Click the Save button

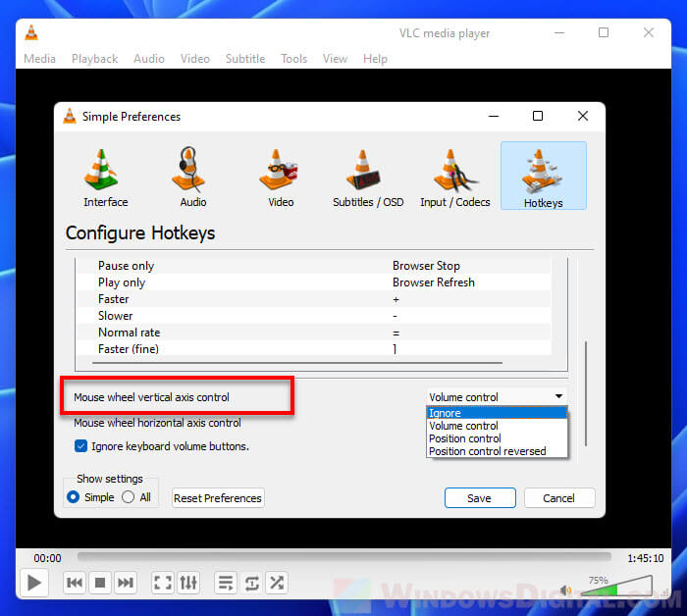pos(480,498)
